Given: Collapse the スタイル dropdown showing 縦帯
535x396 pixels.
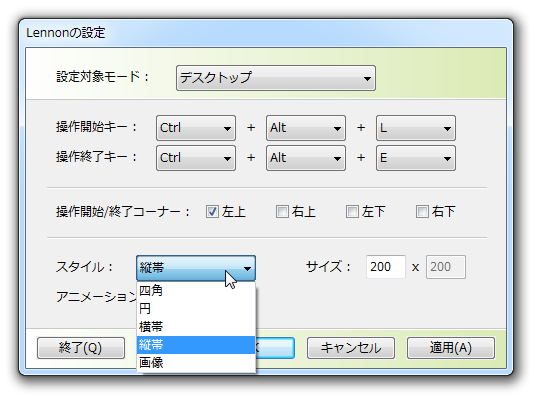Looking at the screenshot, I should click(x=196, y=268).
